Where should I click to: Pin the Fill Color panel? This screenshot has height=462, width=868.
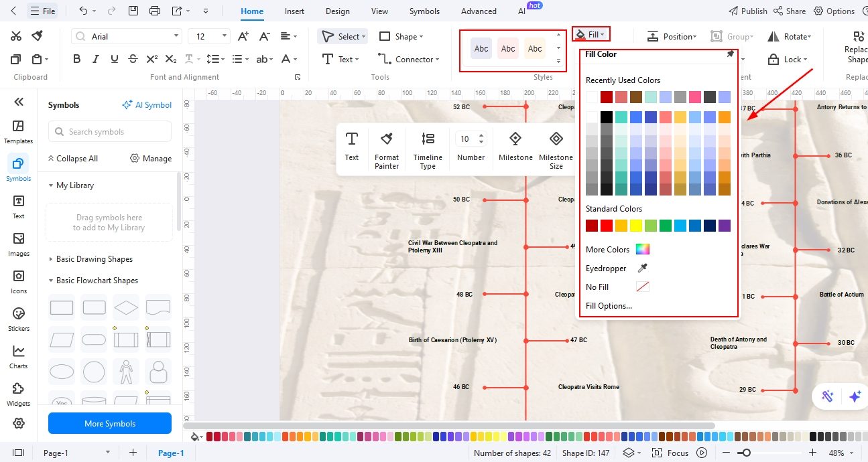tap(730, 54)
